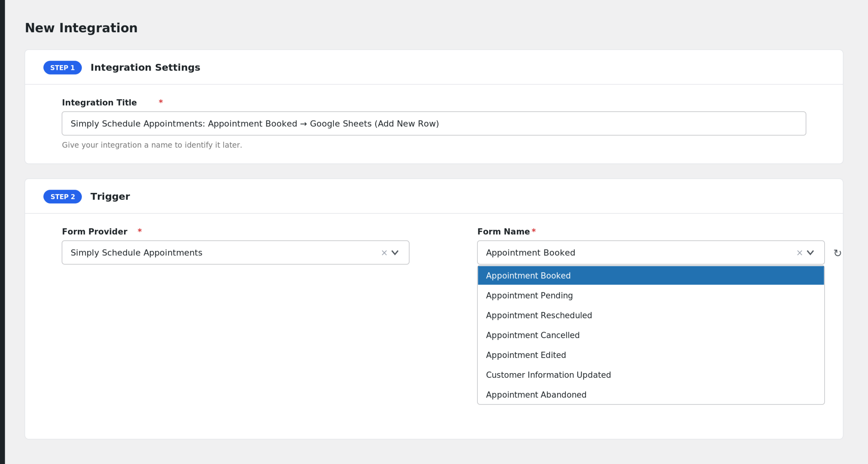Select Appointment Abandoned trigger

651,394
